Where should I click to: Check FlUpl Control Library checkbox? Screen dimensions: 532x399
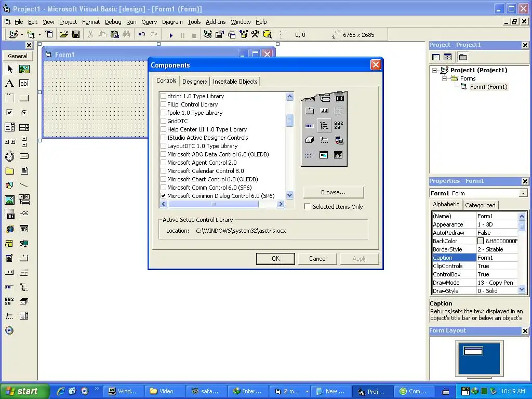pyautogui.click(x=164, y=104)
